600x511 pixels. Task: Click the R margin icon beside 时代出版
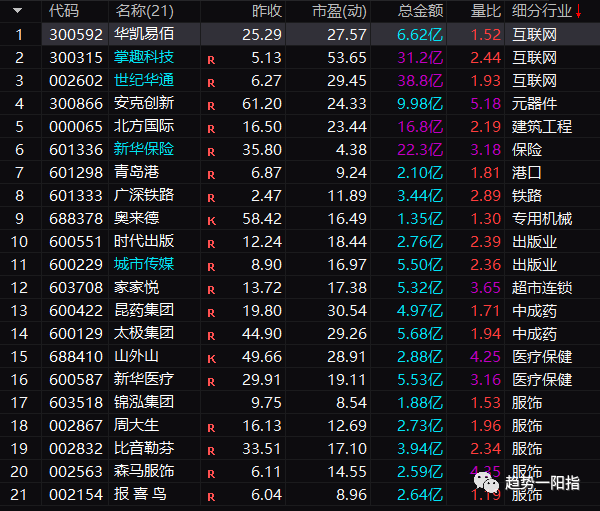click(x=211, y=244)
